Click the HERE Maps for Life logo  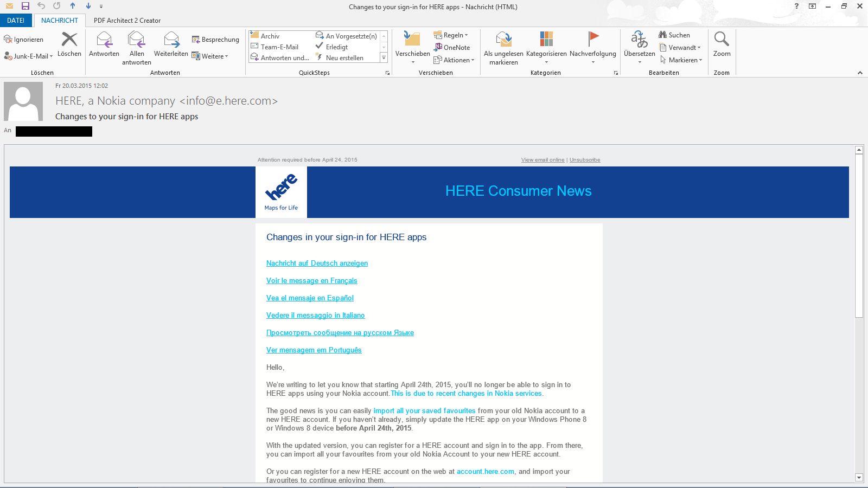tap(281, 192)
